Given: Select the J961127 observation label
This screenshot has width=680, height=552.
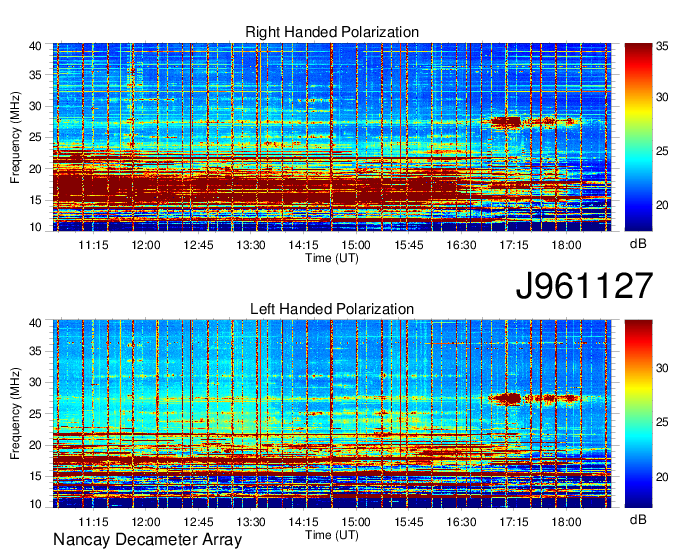Looking at the screenshot, I should (584, 286).
